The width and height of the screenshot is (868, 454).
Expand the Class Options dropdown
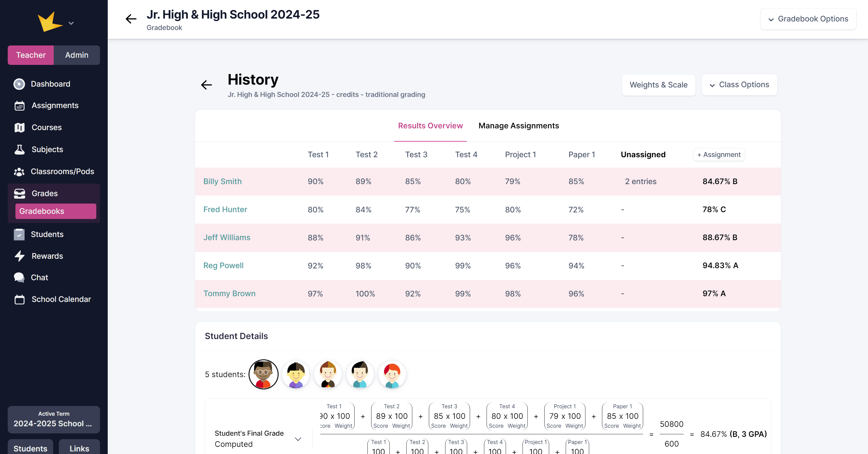pos(739,85)
